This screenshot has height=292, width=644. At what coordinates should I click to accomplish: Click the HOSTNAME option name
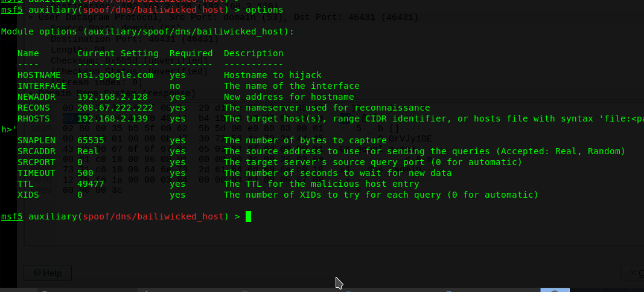tap(39, 75)
